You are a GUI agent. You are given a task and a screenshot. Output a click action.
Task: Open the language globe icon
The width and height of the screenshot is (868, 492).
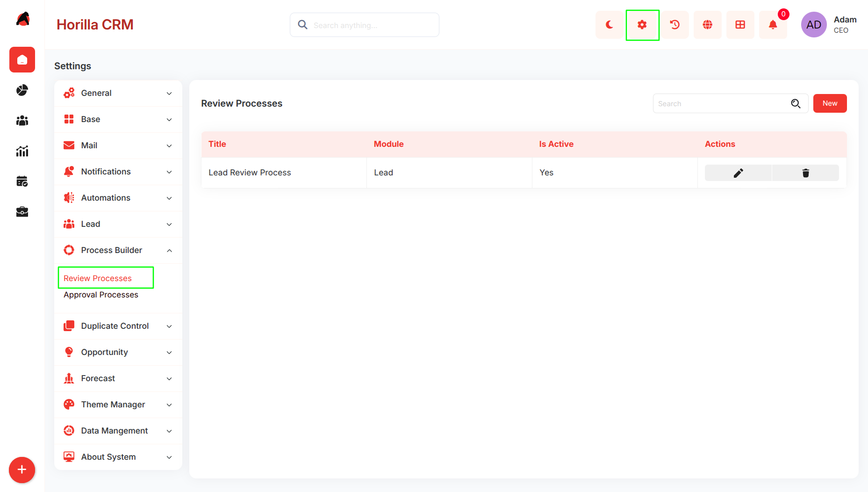pyautogui.click(x=708, y=25)
